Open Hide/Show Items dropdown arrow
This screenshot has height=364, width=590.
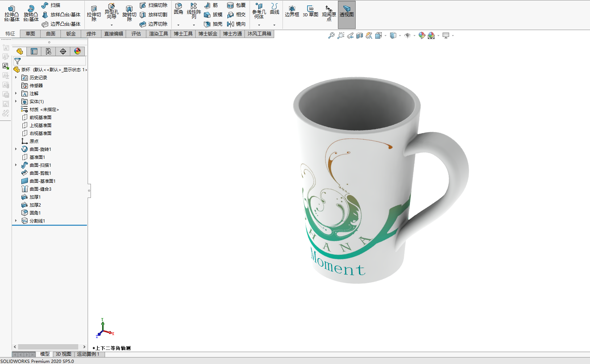coord(414,35)
